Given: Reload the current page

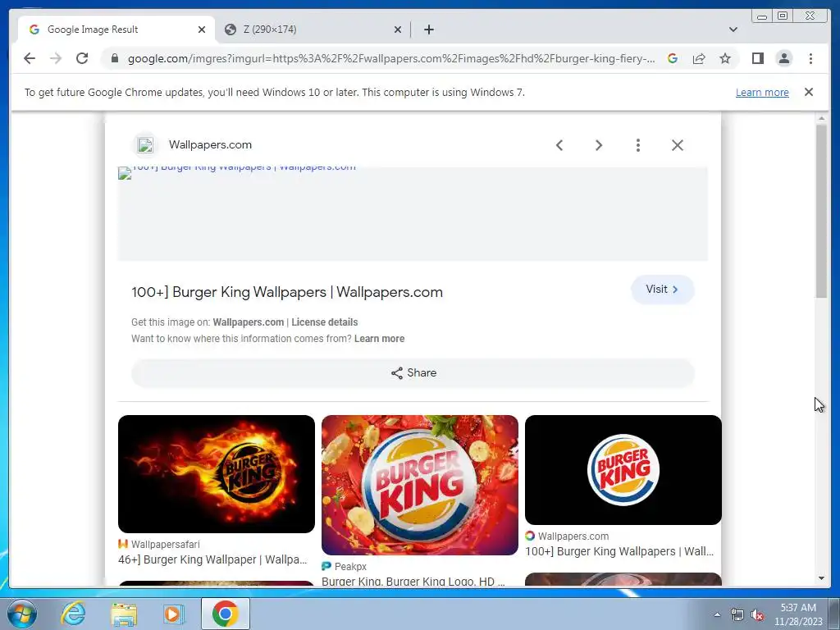Looking at the screenshot, I should click(82, 58).
